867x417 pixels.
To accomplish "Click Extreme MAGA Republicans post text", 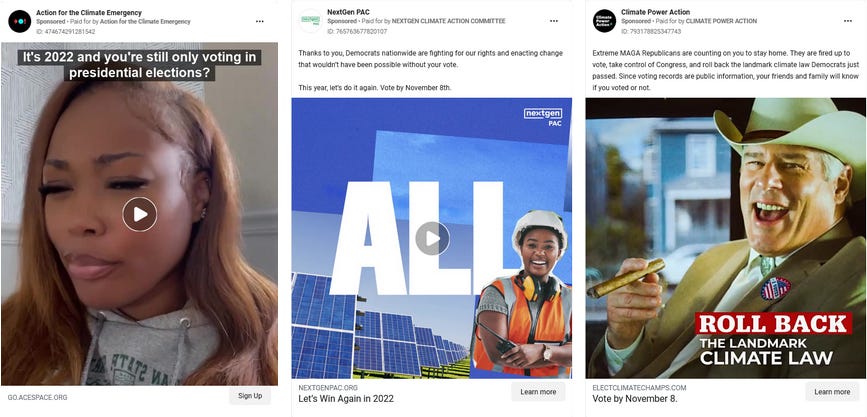I will (724, 70).
